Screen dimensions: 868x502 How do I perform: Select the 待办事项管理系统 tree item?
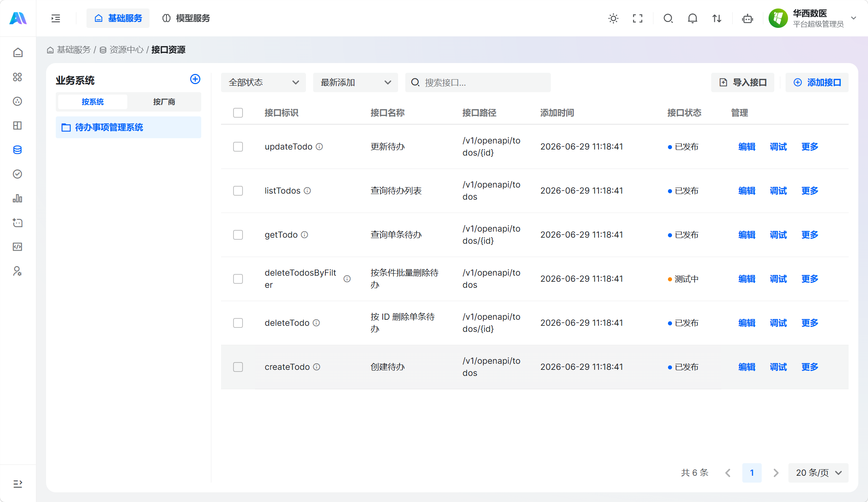tap(129, 127)
